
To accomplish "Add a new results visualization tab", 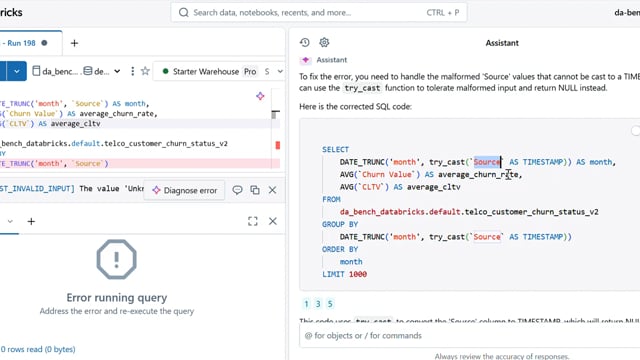I will click(31, 221).
